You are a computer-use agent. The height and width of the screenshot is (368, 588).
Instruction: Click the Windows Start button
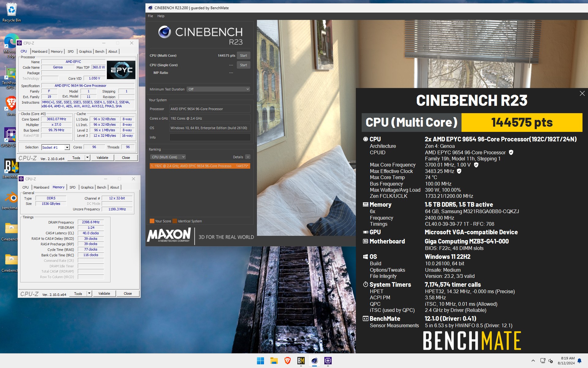tap(260, 361)
